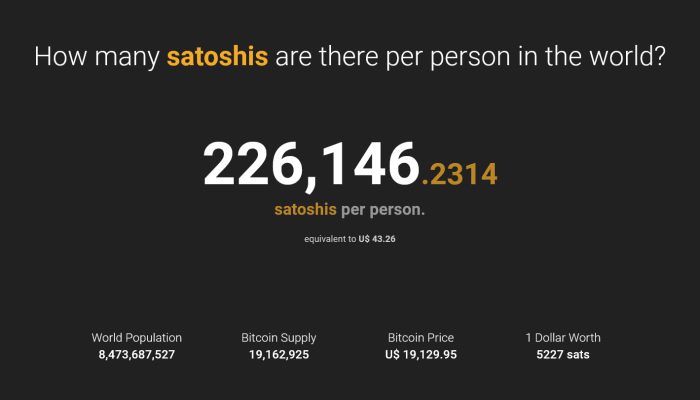Screen dimensions: 700x400
Task: Click the large 226,146 satoshi count
Action: pos(311,165)
